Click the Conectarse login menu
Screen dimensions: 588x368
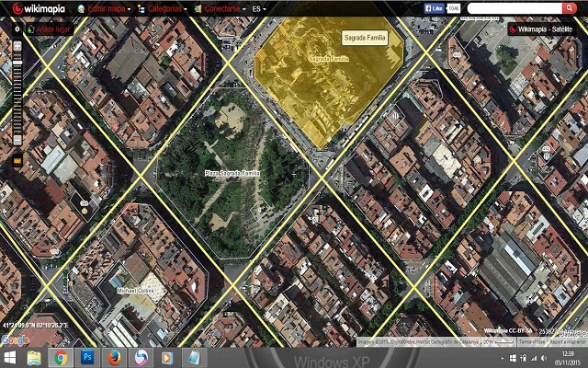[x=220, y=8]
